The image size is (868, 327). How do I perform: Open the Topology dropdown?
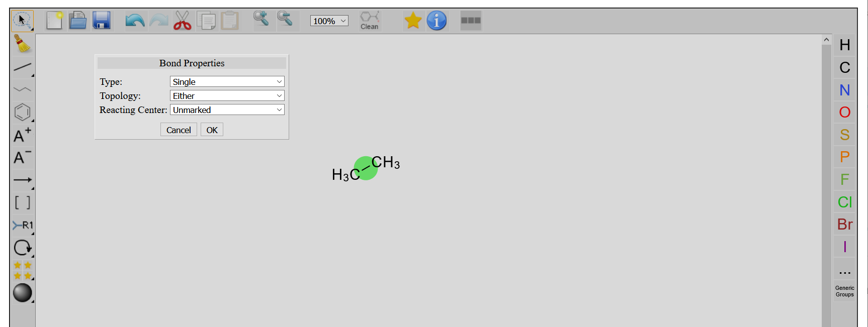coord(227,96)
